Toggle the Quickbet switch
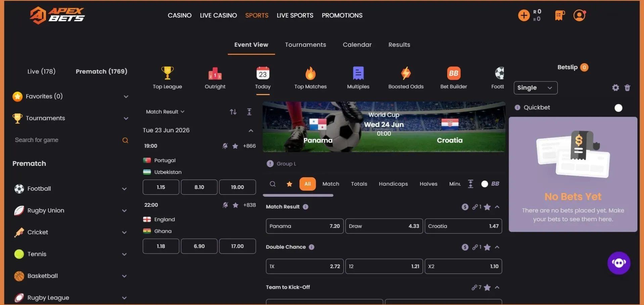The width and height of the screenshot is (644, 305). coord(618,108)
